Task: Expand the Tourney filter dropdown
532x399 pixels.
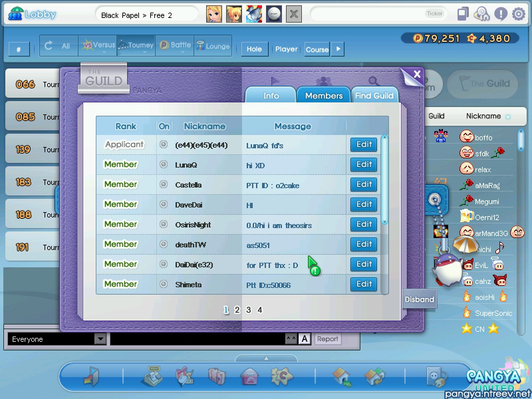Action: click(144, 52)
